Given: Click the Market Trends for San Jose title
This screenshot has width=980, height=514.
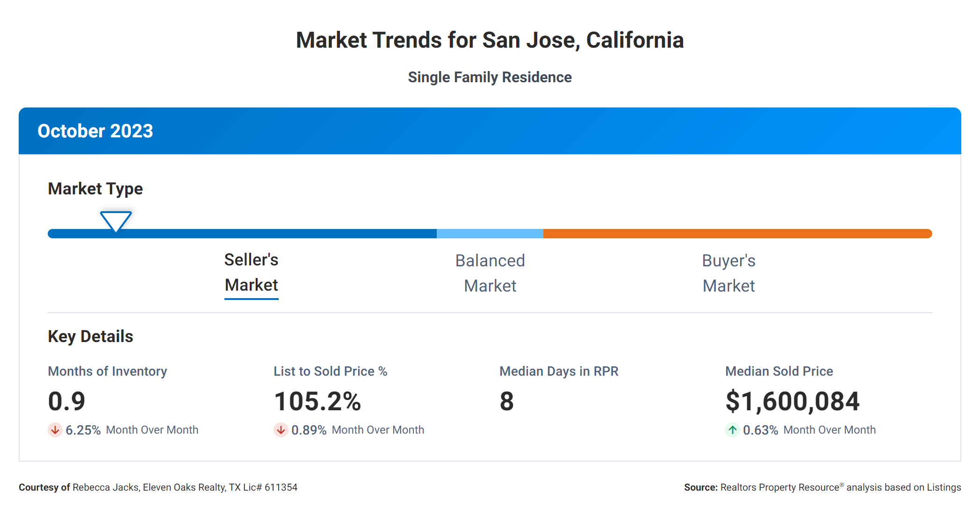Looking at the screenshot, I should 490,40.
